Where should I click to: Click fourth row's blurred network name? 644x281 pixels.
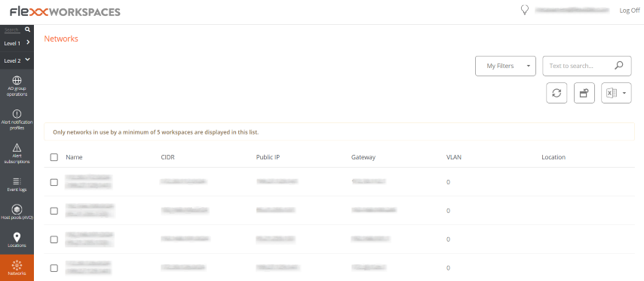(x=89, y=267)
